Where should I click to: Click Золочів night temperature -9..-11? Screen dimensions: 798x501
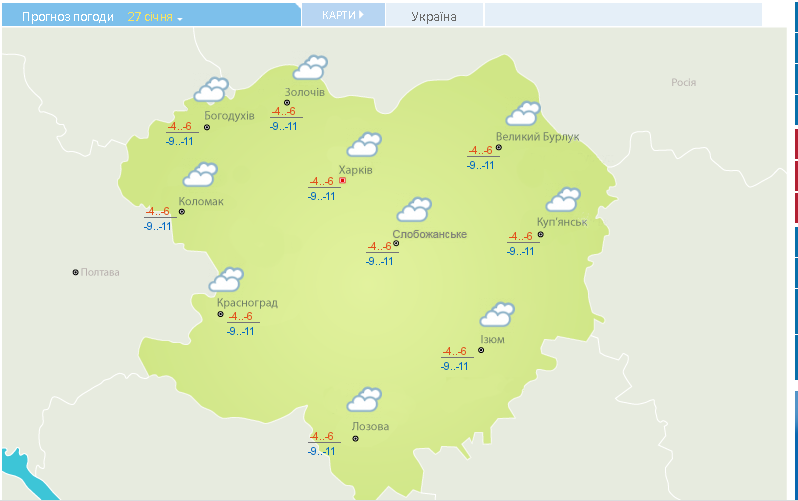coord(283,126)
